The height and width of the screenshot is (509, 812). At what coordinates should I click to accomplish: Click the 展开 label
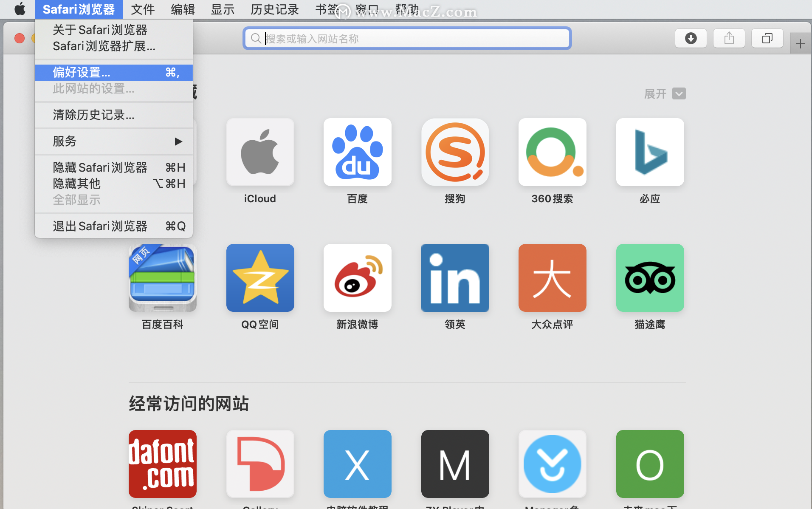tap(655, 93)
